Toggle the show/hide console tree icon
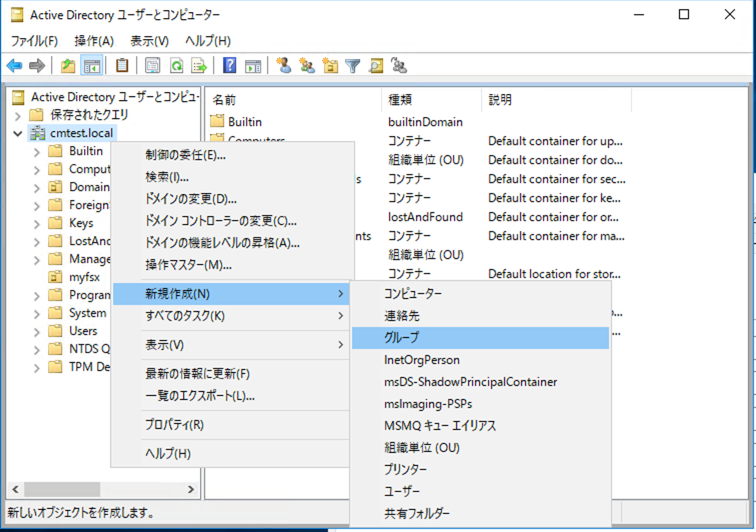This screenshot has height=532, width=756. (x=92, y=65)
